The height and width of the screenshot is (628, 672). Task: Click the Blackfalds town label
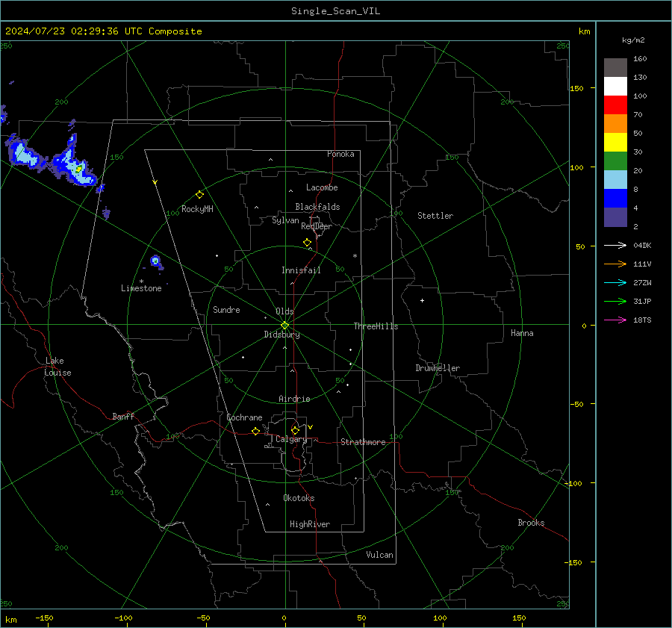click(x=317, y=207)
